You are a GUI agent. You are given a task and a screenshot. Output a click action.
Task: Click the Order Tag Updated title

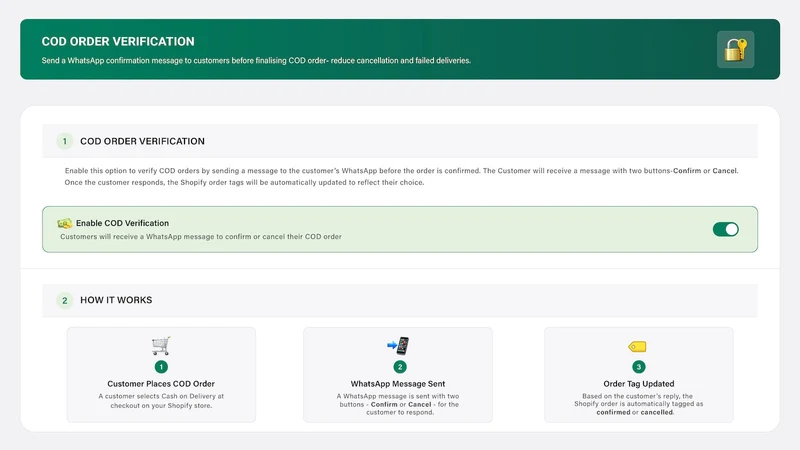click(x=639, y=384)
